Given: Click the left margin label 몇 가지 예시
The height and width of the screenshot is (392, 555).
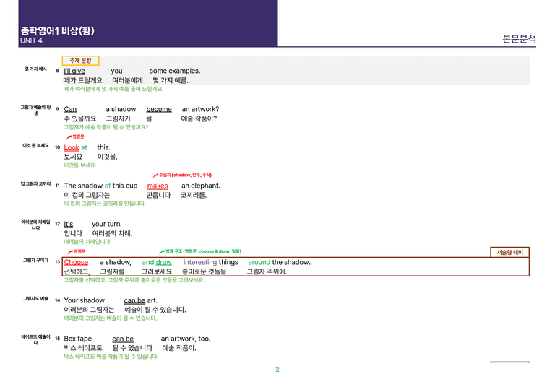Looking at the screenshot, I should coord(35,69).
